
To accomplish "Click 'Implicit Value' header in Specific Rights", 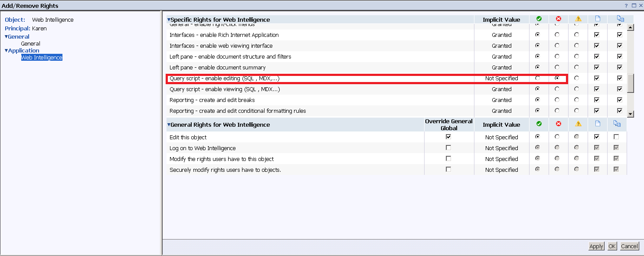I will tap(501, 20).
